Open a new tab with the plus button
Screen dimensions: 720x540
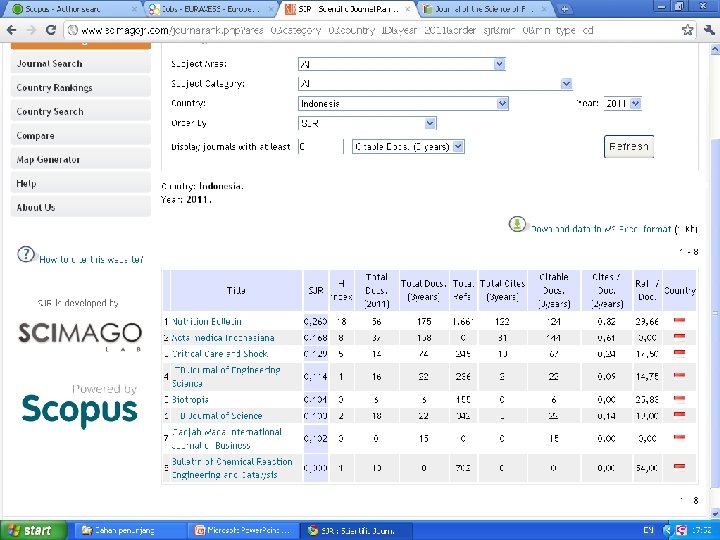[x=564, y=9]
